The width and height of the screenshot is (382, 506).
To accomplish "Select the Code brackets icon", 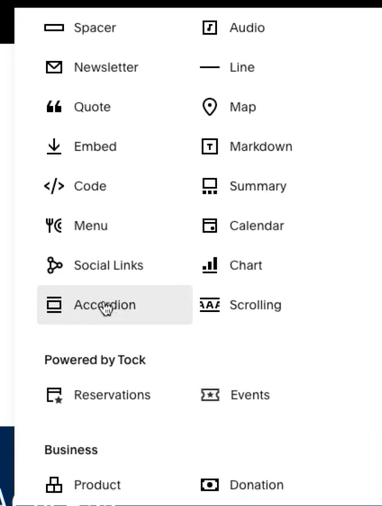I will pos(54,186).
